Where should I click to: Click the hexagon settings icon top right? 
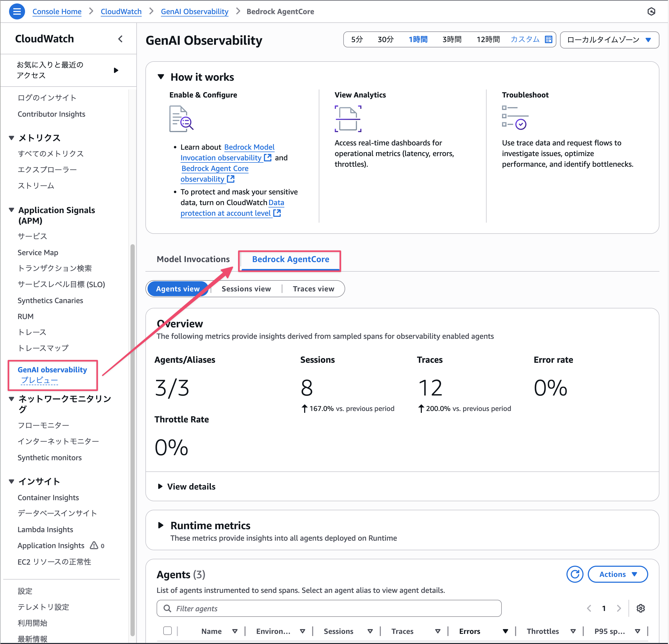[x=651, y=12]
